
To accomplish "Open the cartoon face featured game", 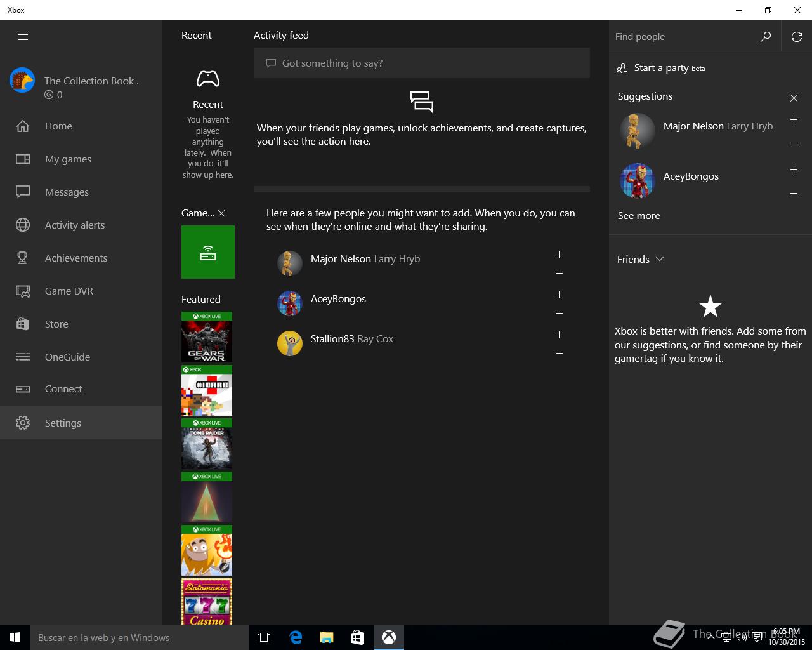I will pyautogui.click(x=207, y=550).
